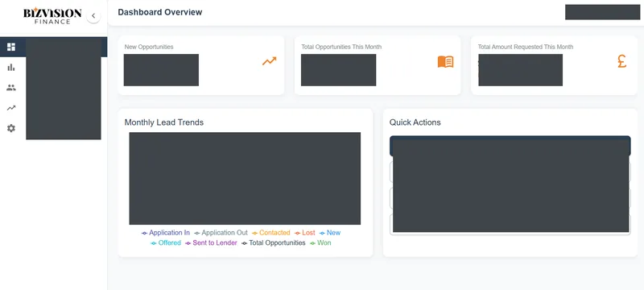Toggle the Application In legend series
This screenshot has width=644, height=290.
(166, 233)
